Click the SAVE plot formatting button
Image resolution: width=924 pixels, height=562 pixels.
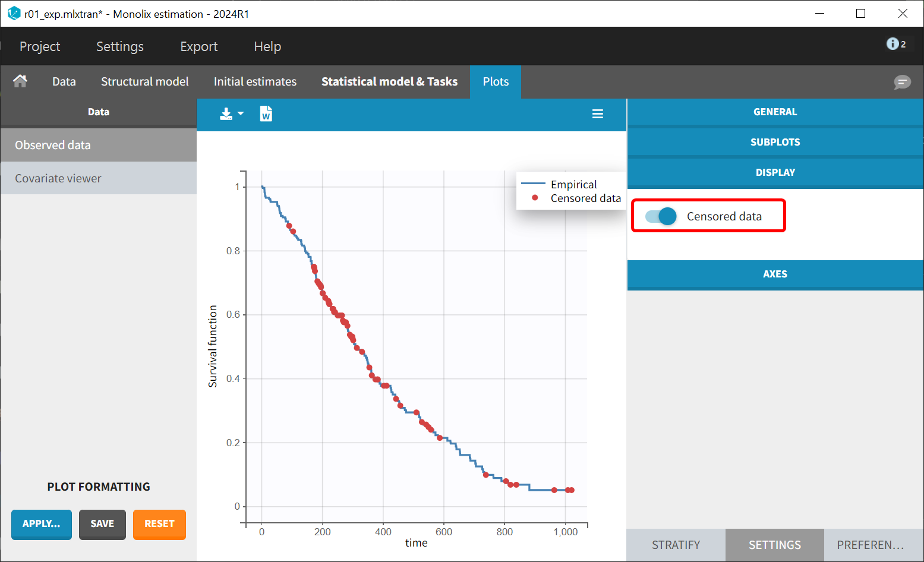102,523
